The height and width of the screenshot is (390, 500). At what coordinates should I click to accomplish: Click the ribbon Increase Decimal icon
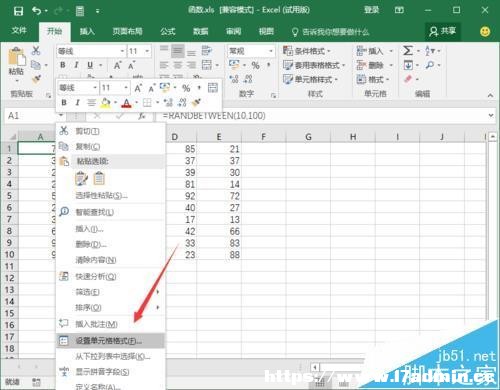click(x=234, y=79)
